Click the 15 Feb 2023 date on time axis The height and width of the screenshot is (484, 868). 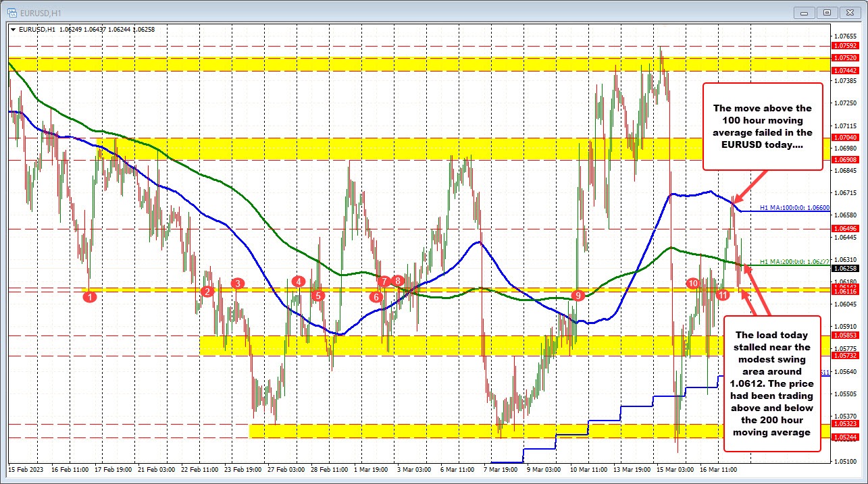25,468
